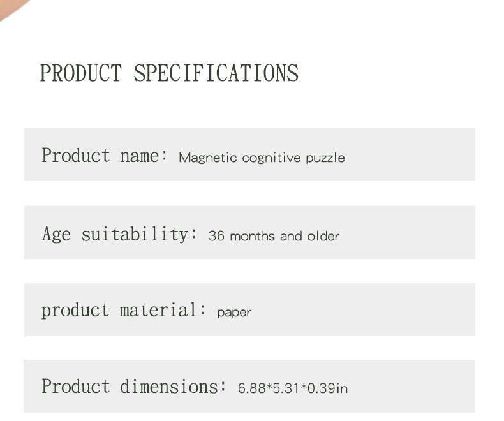Click the number '36' in age suitability
Viewport: 504px width, 421px height.
(x=216, y=236)
